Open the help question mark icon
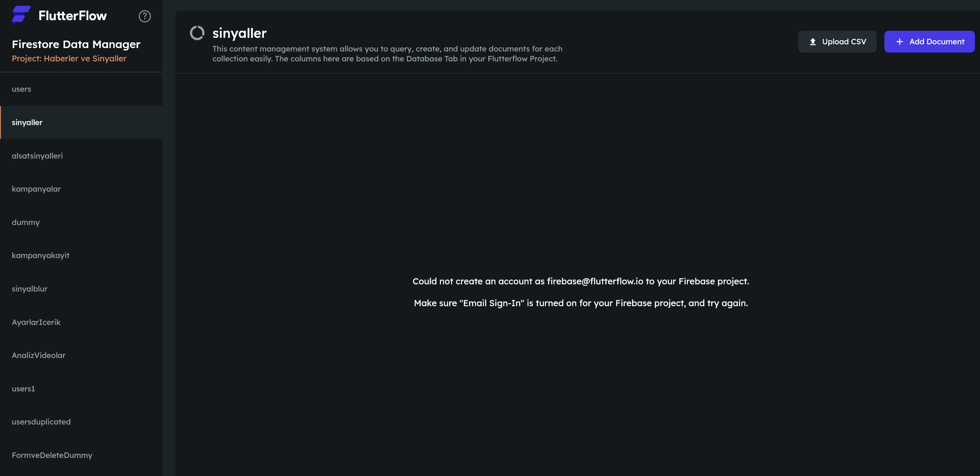Image resolution: width=980 pixels, height=476 pixels. 145,16
